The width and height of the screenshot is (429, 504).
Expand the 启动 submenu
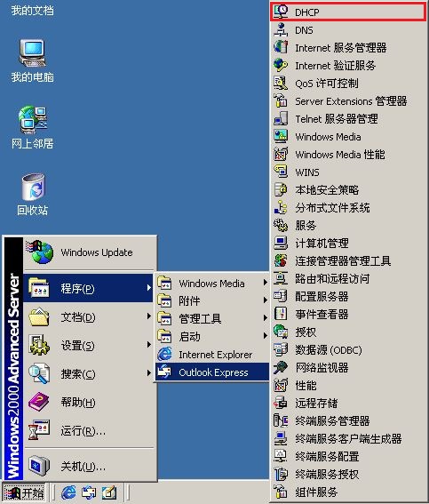(212, 337)
